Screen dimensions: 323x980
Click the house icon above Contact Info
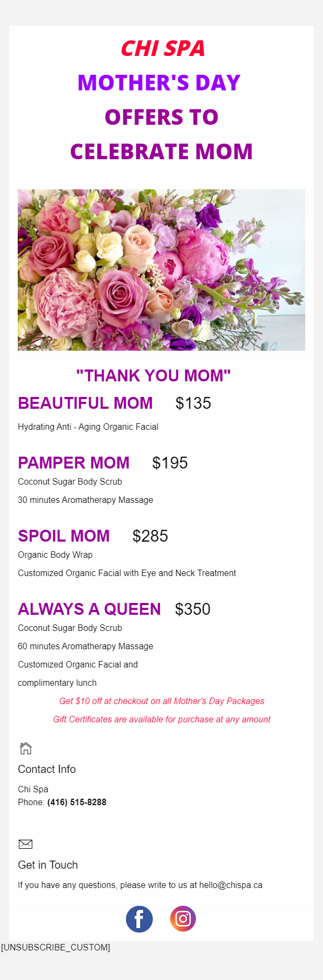pos(25,748)
